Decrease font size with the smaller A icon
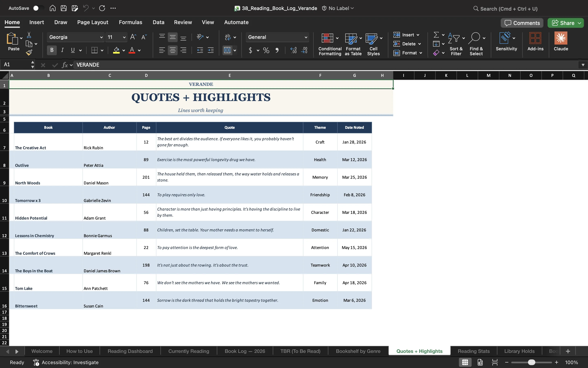Image resolution: width=588 pixels, height=368 pixels. pos(144,37)
